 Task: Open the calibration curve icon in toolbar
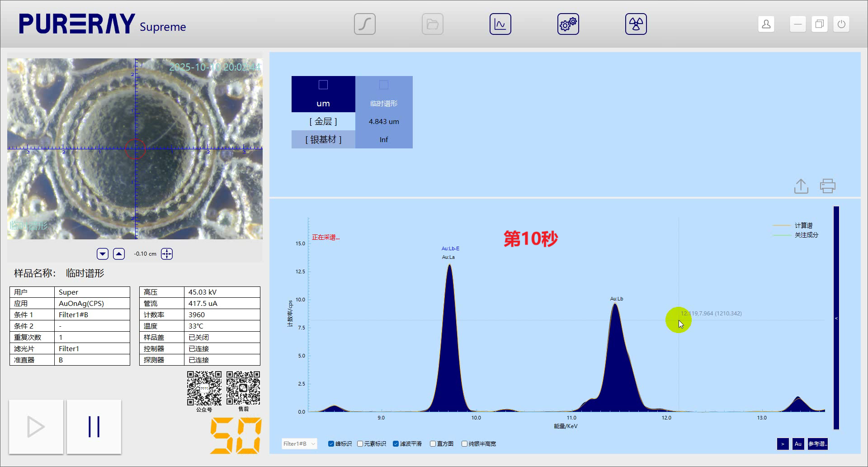click(364, 24)
